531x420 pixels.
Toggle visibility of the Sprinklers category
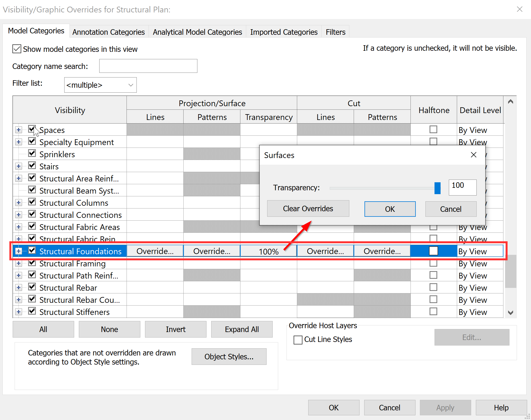click(x=32, y=154)
